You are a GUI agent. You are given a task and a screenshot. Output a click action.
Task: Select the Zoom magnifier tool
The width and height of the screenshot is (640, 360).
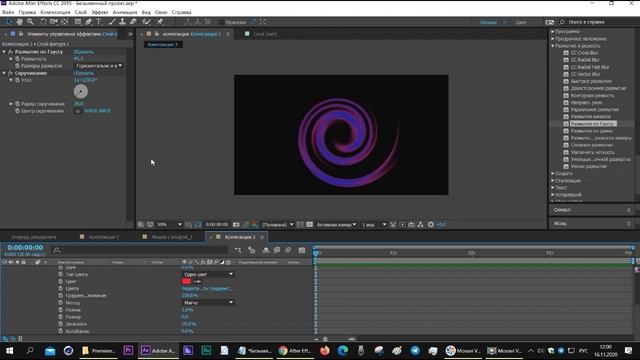click(x=30, y=22)
